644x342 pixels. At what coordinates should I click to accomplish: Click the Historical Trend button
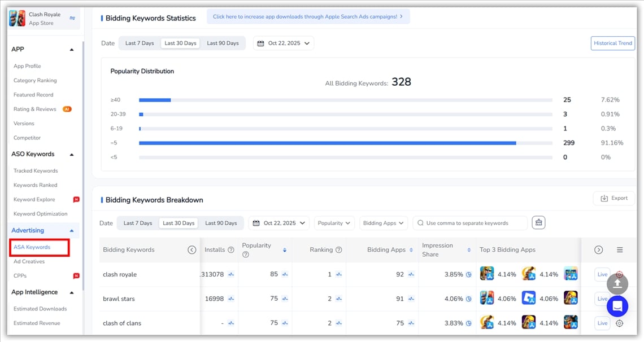[613, 43]
